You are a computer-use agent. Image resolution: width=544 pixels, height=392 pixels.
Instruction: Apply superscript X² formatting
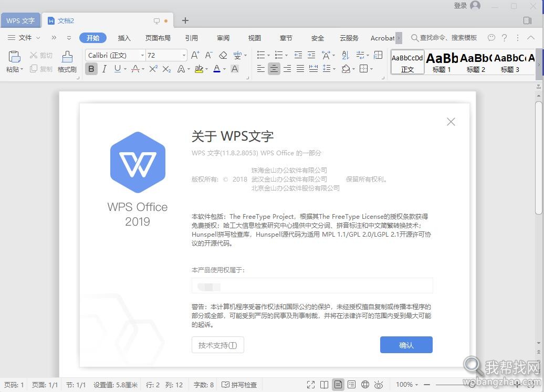pos(153,69)
